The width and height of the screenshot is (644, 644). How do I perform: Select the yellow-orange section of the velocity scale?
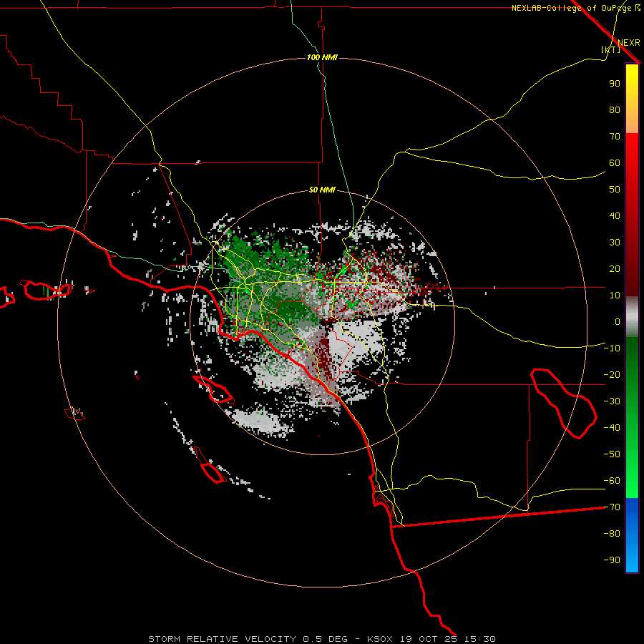[x=632, y=99]
